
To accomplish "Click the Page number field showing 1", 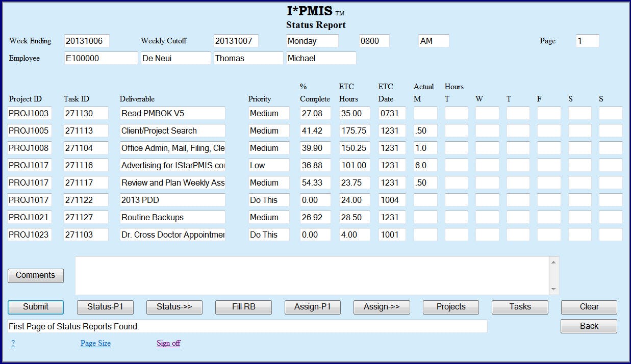I will pyautogui.click(x=587, y=41).
